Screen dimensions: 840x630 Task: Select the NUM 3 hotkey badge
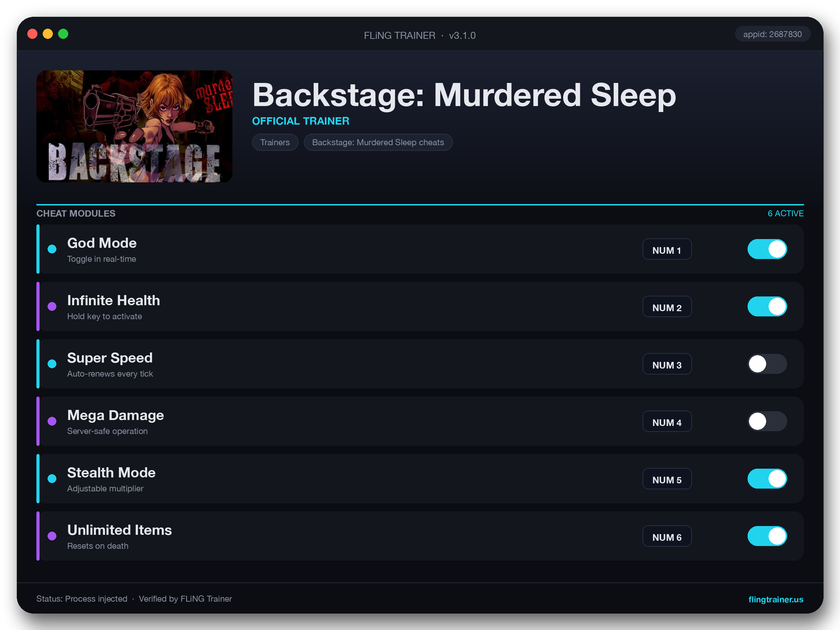pyautogui.click(x=667, y=364)
